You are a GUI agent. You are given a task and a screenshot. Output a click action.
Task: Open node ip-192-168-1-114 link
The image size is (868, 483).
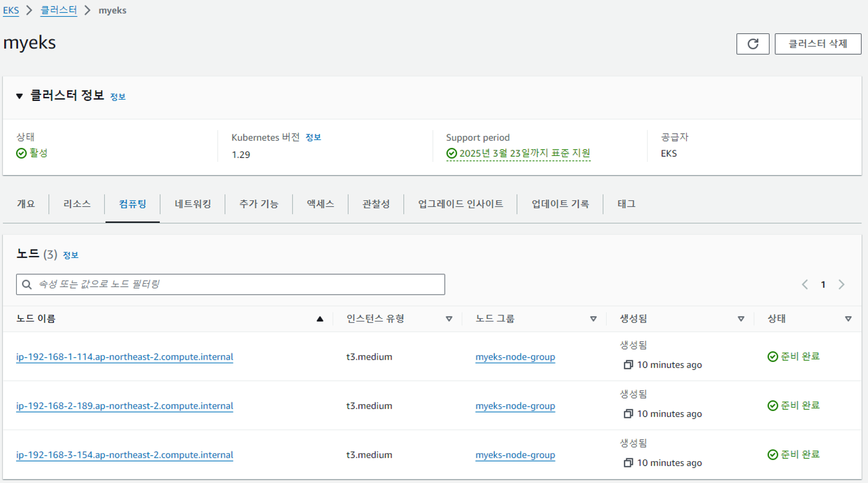[124, 357]
